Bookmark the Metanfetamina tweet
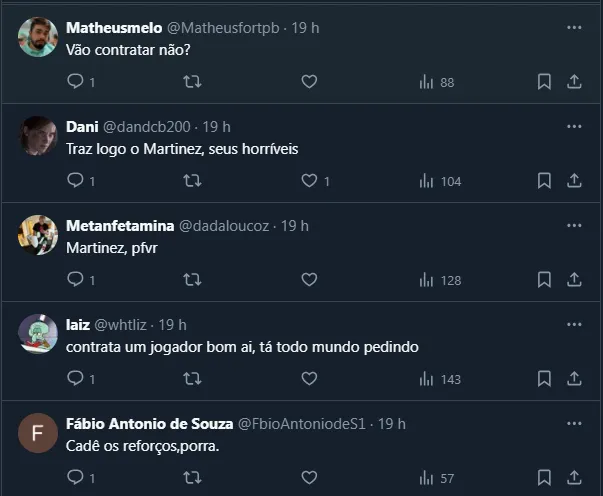The image size is (603, 496). point(544,280)
